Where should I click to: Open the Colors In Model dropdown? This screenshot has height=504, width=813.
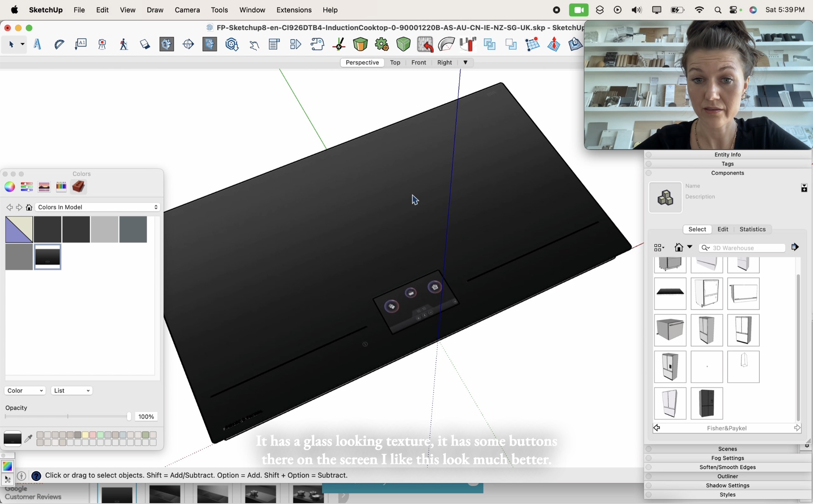point(98,207)
